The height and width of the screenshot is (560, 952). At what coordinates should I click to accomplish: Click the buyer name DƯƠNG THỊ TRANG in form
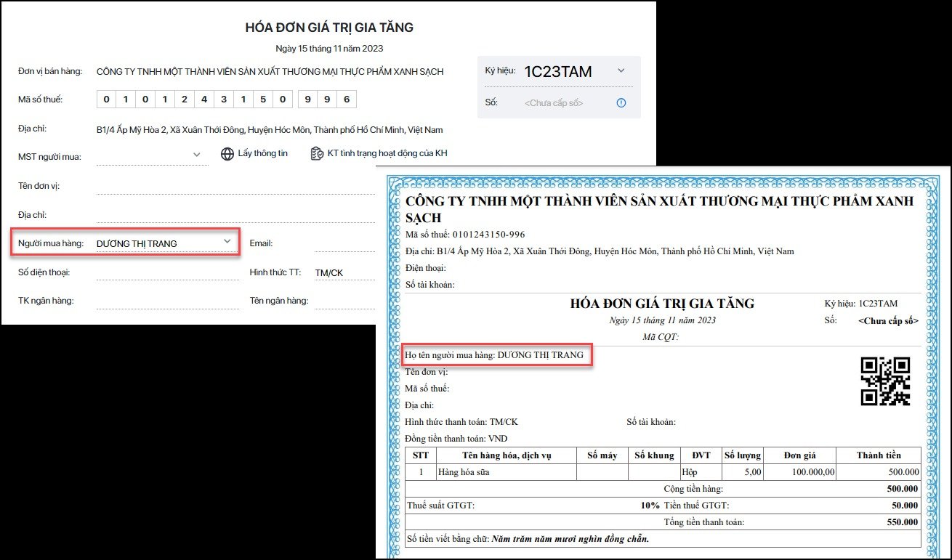click(x=137, y=244)
